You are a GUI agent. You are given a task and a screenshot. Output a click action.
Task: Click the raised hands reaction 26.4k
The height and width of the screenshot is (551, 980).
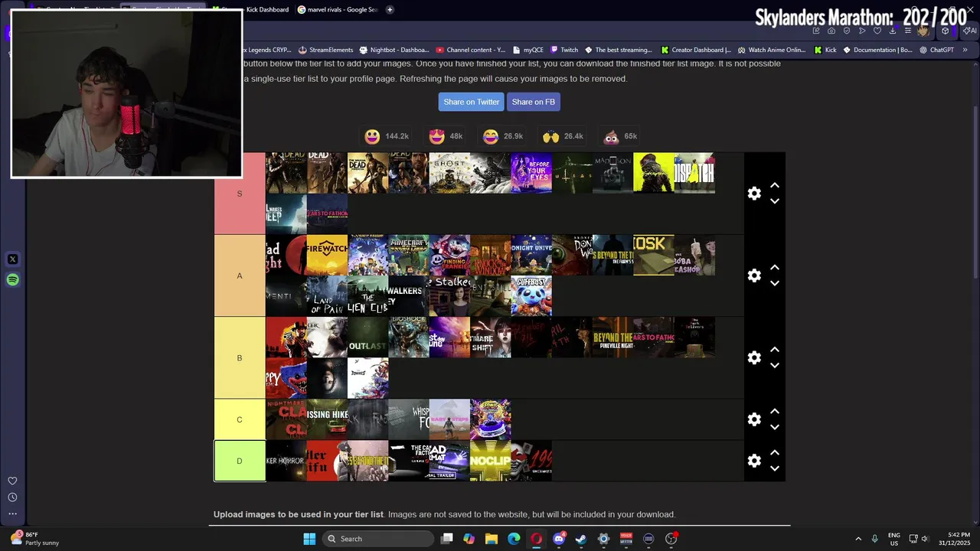(563, 136)
